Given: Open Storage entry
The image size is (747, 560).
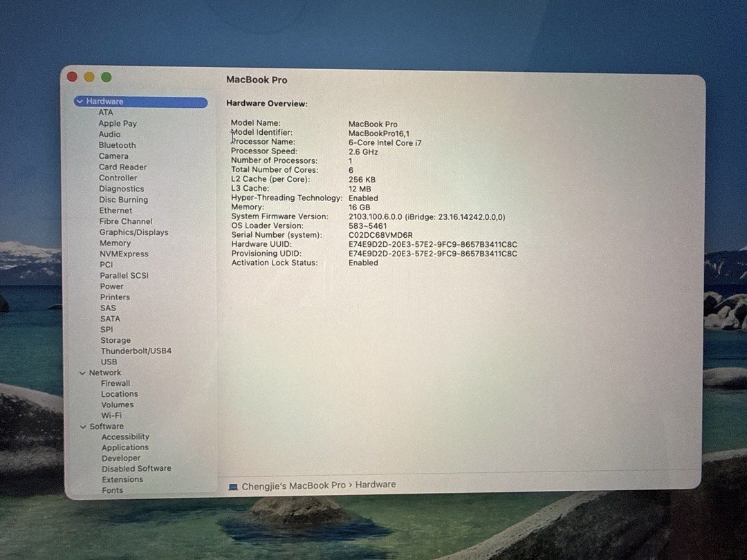Looking at the screenshot, I should point(116,340).
